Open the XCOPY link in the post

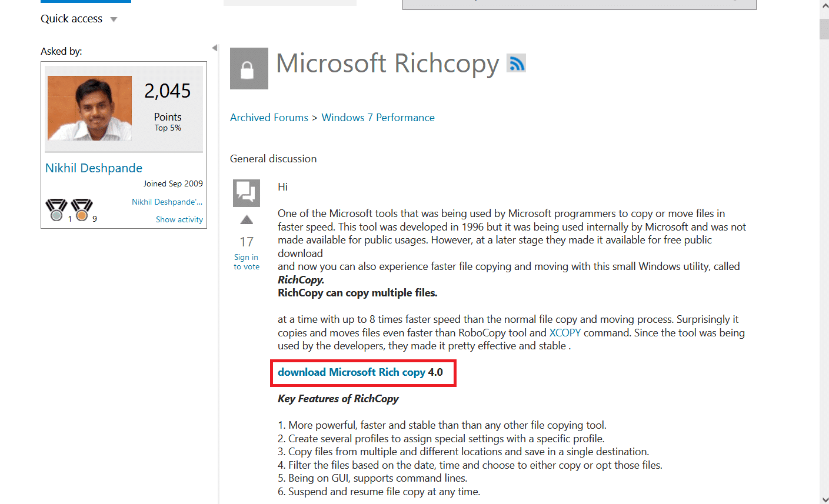click(565, 332)
